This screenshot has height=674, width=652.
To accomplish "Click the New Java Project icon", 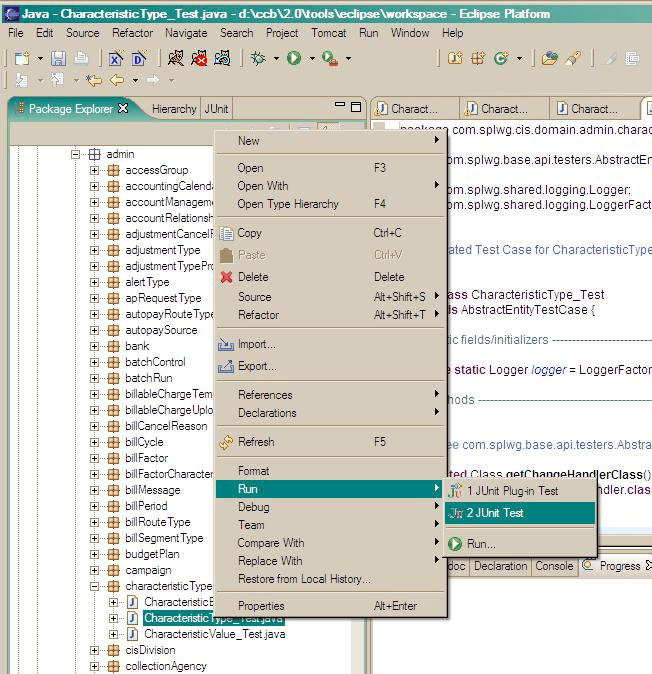I will coord(455,58).
